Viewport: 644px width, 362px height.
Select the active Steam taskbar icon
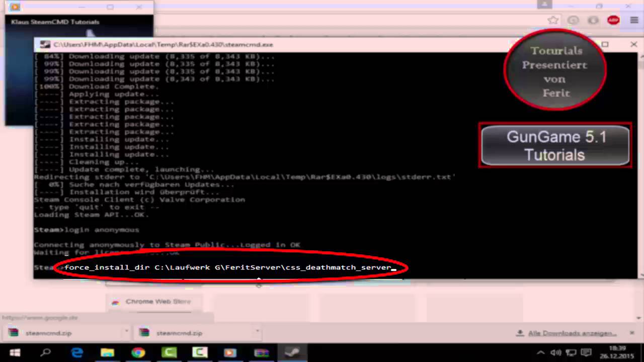292,352
